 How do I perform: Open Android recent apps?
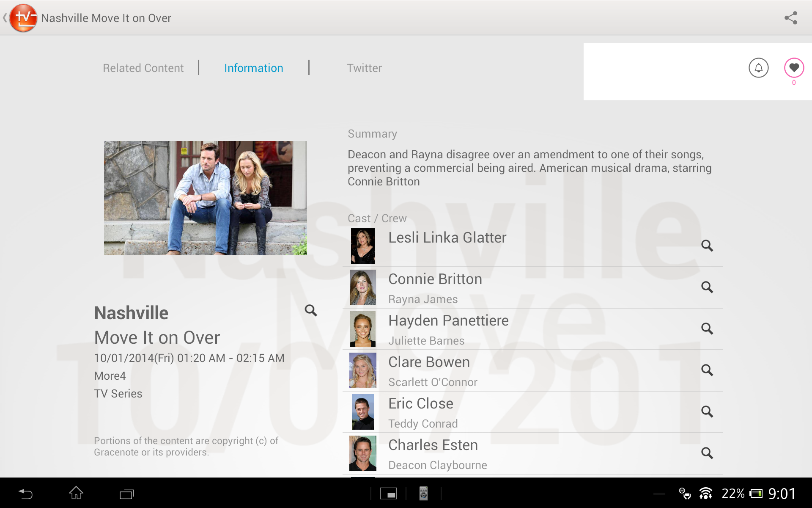[x=126, y=494]
